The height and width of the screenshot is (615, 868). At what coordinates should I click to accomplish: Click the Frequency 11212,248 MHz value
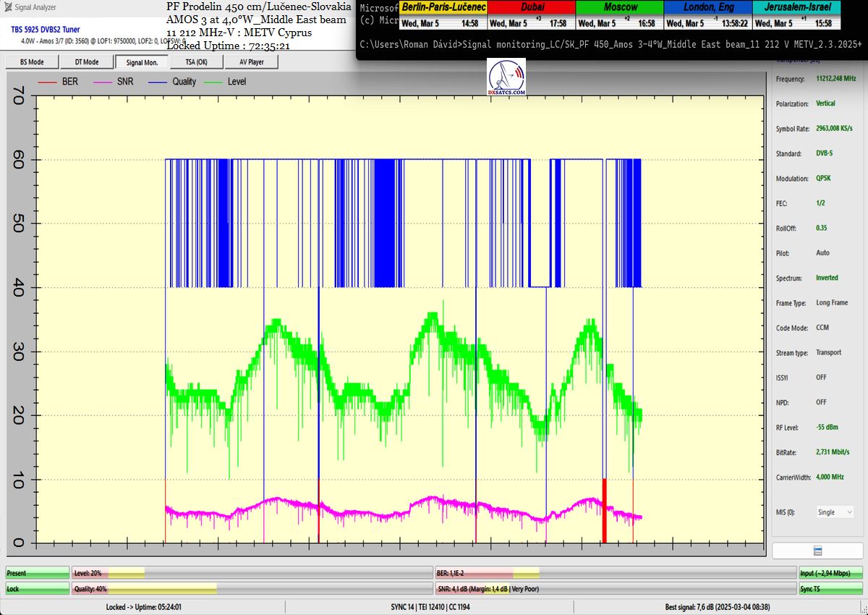click(x=835, y=78)
